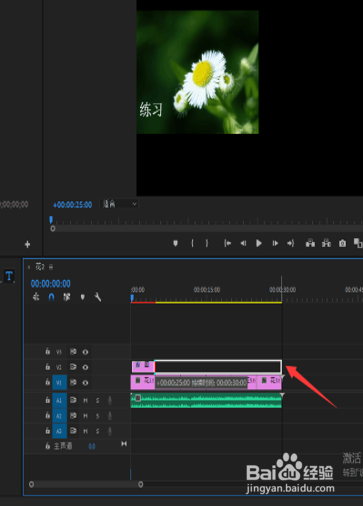Click program timecode +00:00:25:00

[x=73, y=204]
